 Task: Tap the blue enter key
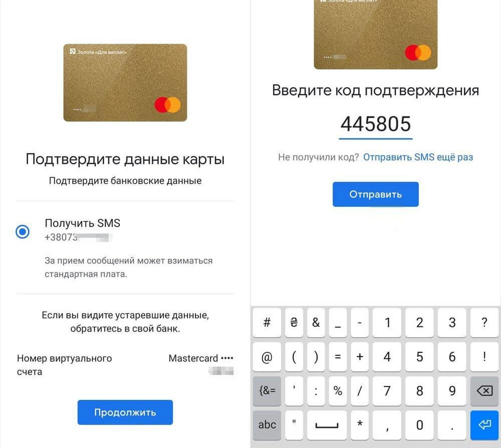[x=484, y=425]
